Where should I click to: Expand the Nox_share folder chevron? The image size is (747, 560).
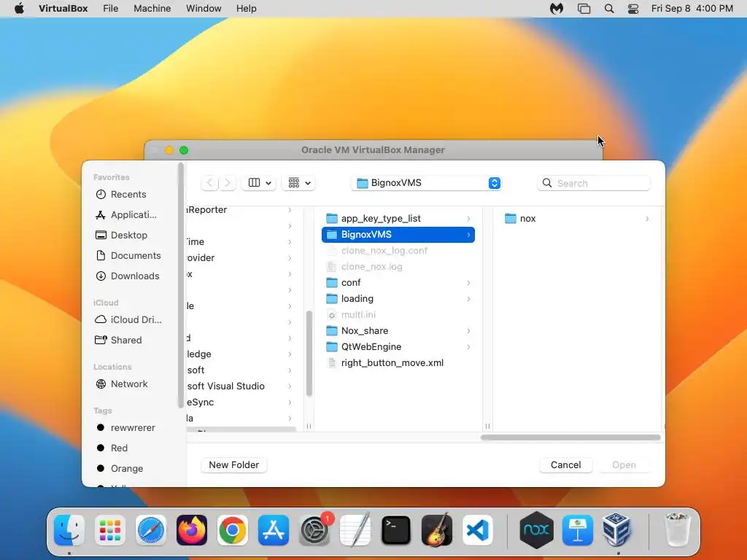[469, 331]
